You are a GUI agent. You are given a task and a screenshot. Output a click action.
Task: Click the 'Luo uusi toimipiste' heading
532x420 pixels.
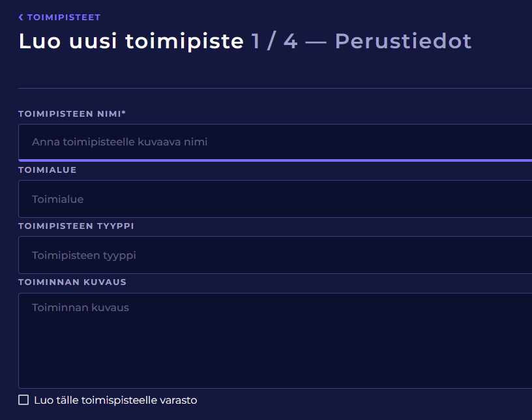click(131, 41)
